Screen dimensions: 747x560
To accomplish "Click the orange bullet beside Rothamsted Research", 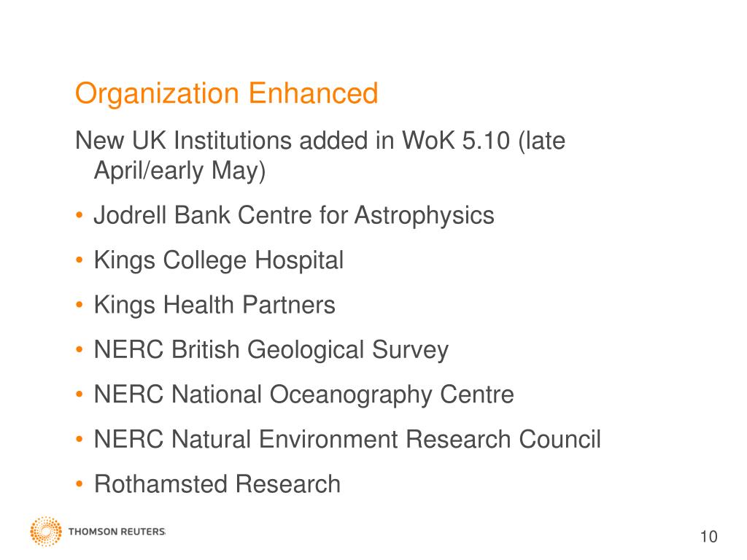I will [x=79, y=484].
